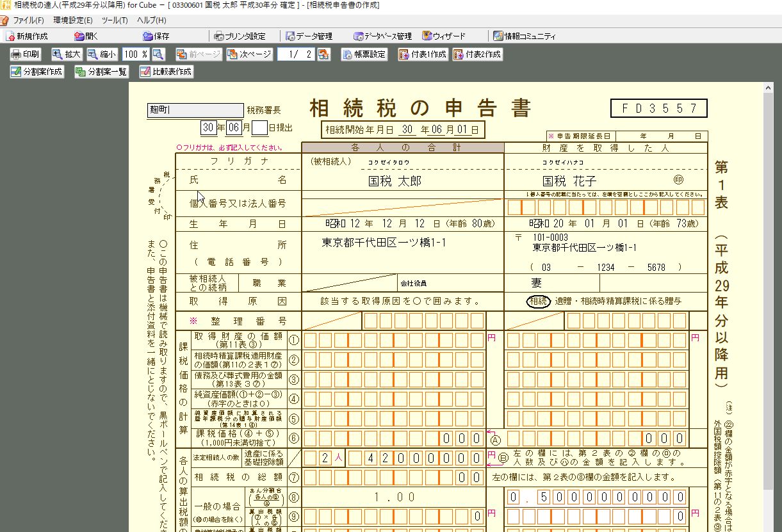Click the phone number 03 - 1234 - 5678
The image size is (782, 532).
point(605,267)
